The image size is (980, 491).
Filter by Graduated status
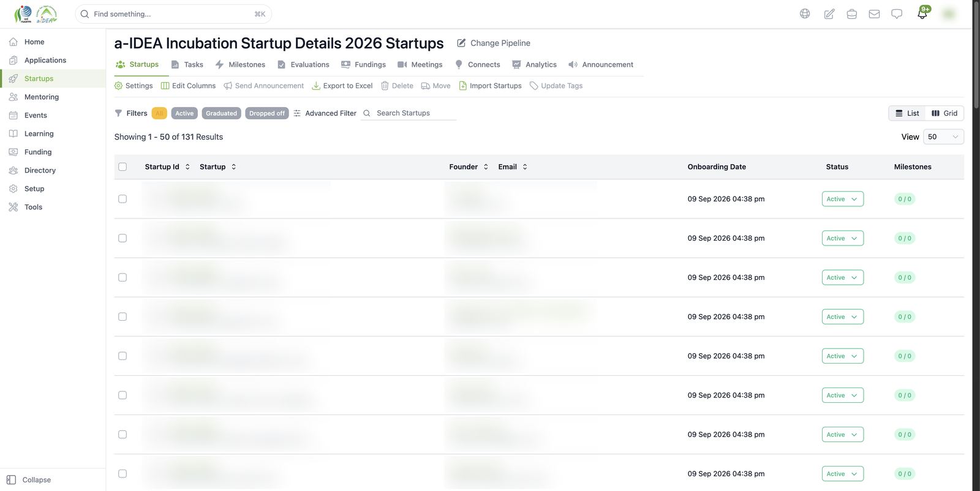click(221, 113)
